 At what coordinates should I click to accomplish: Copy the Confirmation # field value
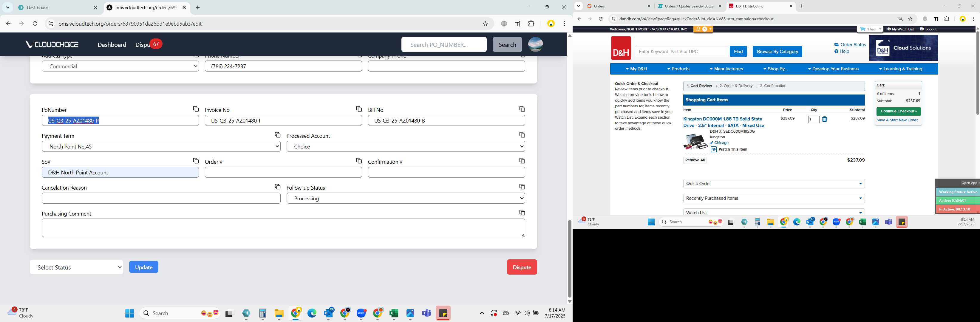click(522, 161)
